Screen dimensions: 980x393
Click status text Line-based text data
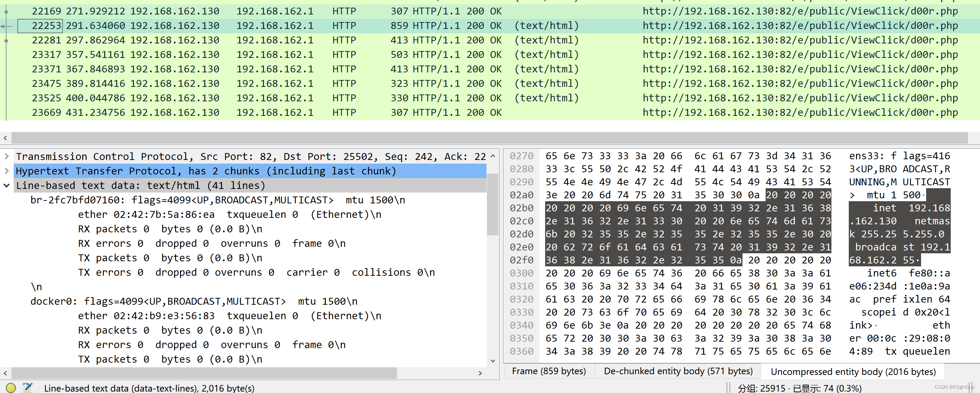coord(149,388)
